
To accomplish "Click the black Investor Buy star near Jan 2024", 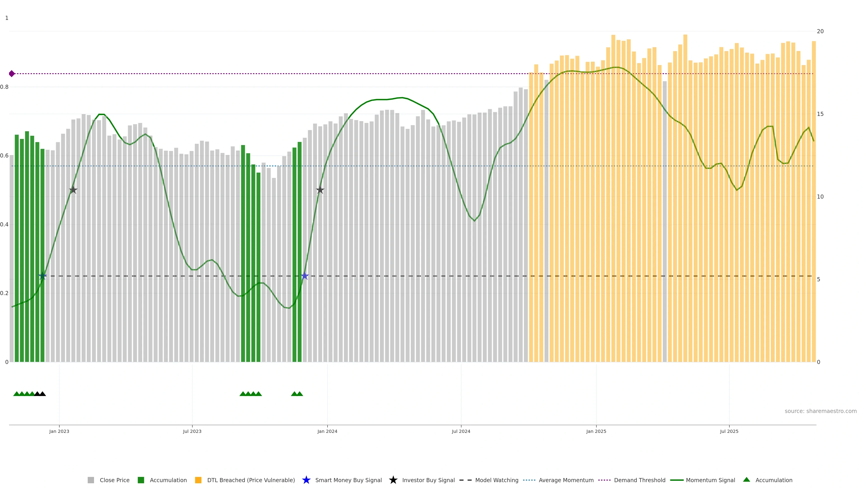I will click(x=320, y=190).
